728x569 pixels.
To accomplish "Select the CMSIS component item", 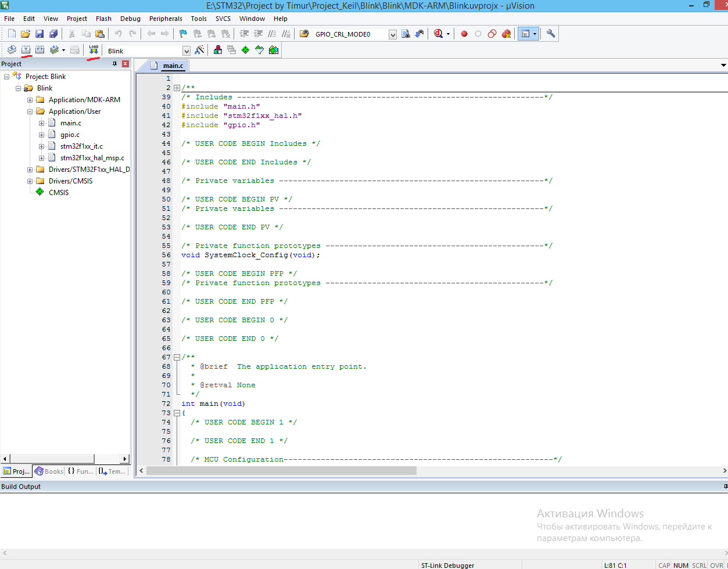I will click(x=59, y=193).
